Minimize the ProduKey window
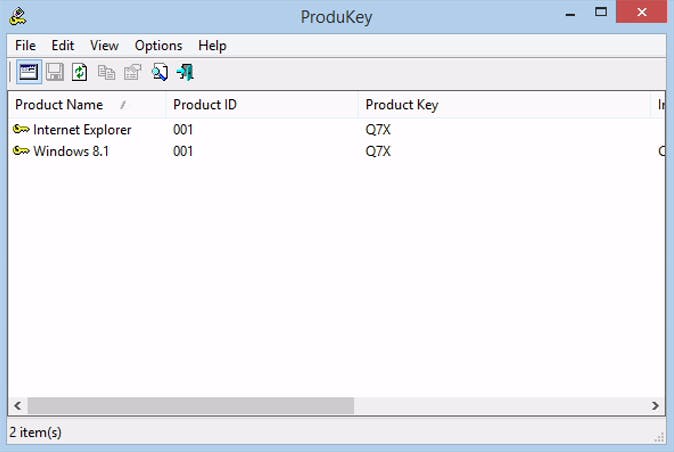 click(570, 13)
